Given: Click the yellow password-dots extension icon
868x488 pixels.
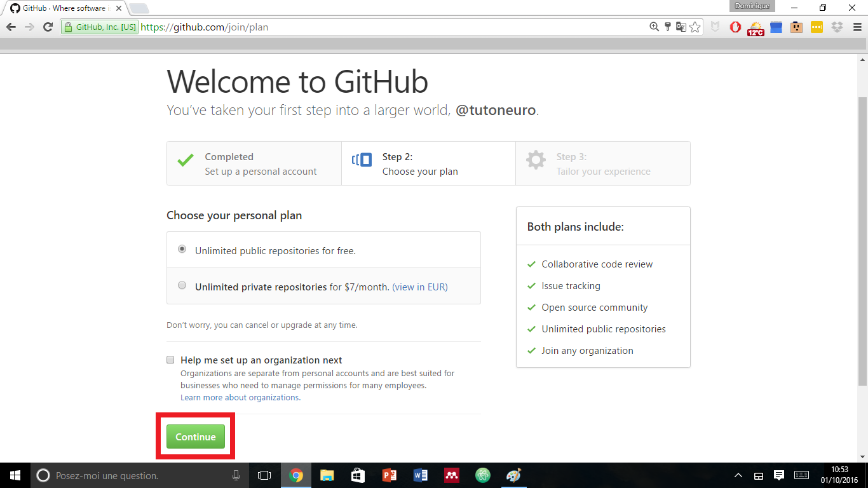Looking at the screenshot, I should [x=817, y=27].
